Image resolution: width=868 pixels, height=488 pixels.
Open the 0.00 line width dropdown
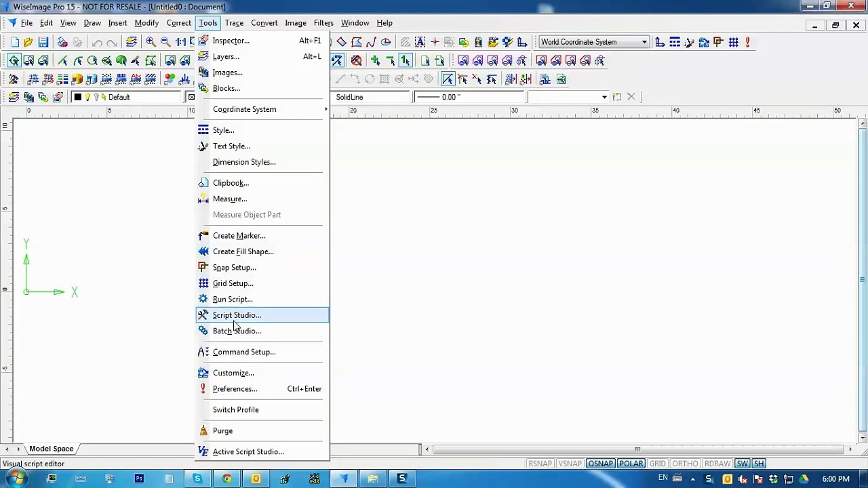pos(469,97)
